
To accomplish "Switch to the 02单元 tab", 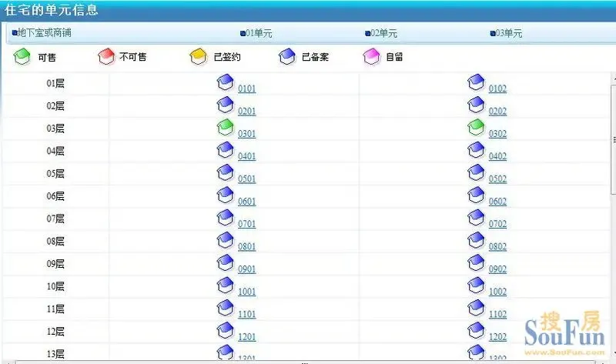I will pyautogui.click(x=381, y=33).
